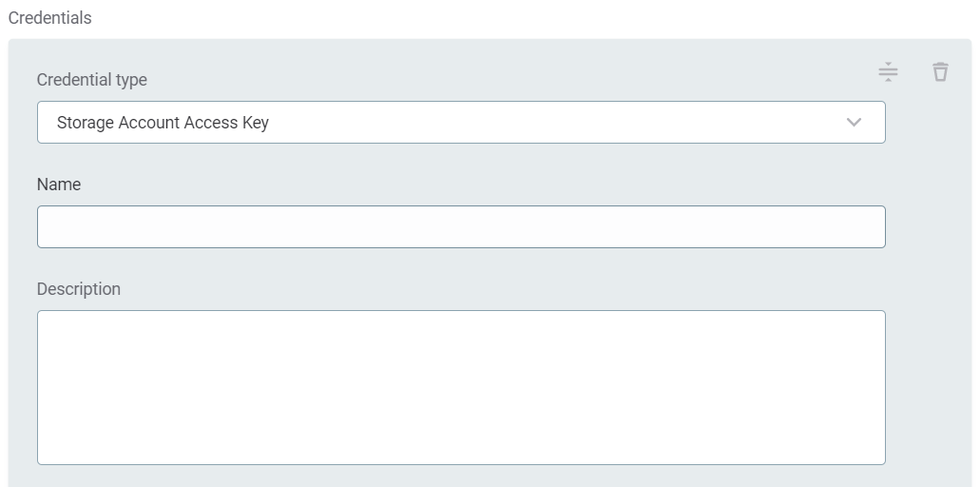Click inside the Description text area

[x=461, y=387]
